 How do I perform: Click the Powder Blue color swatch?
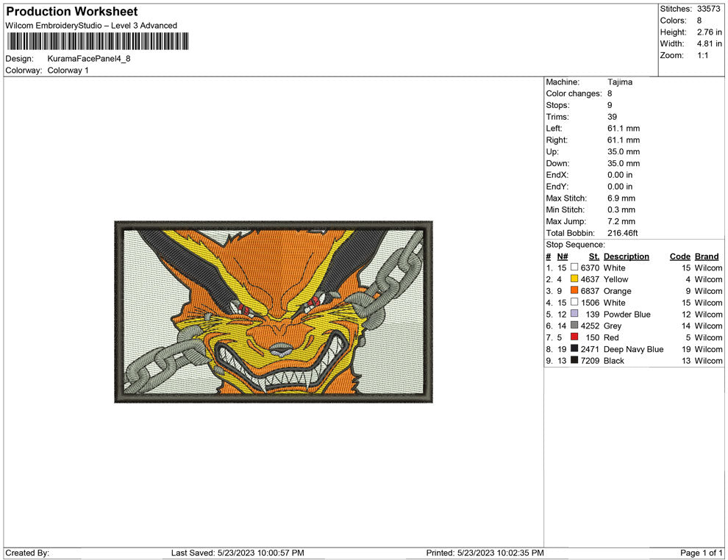[x=574, y=314]
